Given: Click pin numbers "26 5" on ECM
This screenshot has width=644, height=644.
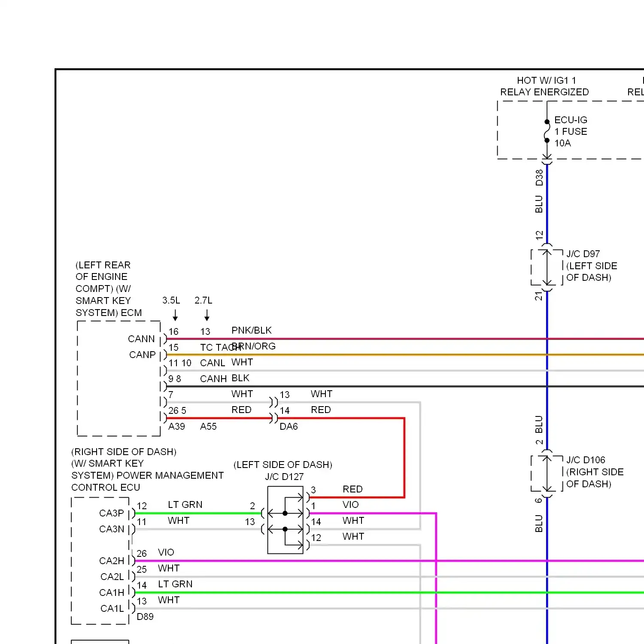Looking at the screenshot, I should [x=177, y=410].
